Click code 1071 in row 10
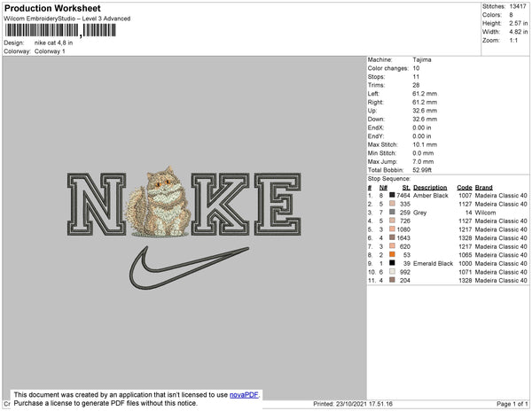The height and width of the screenshot is (411, 532). pyautogui.click(x=465, y=272)
